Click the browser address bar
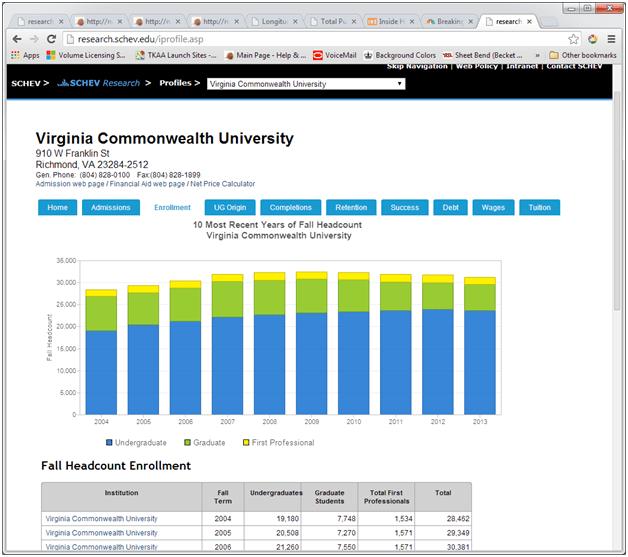The width and height of the screenshot is (628, 557). tap(300, 39)
